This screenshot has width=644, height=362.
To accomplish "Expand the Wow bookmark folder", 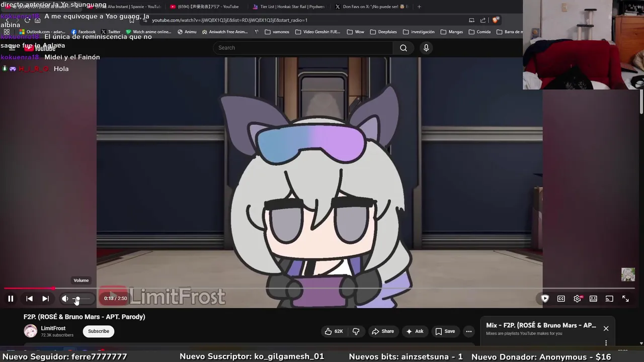I will (x=356, y=32).
